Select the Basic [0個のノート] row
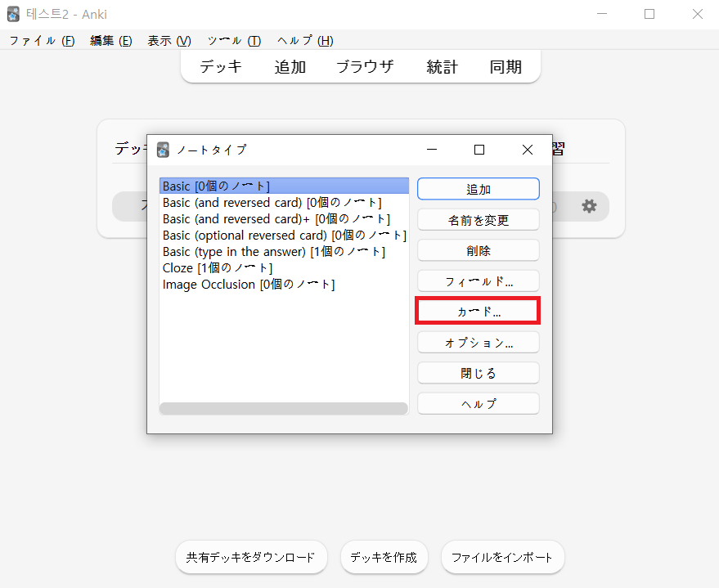The image size is (719, 588). click(284, 186)
